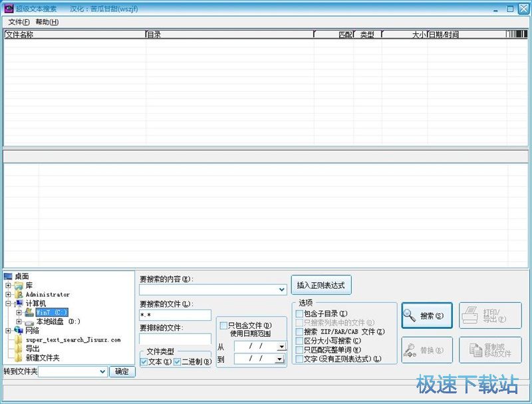Click the 打印/导出 button

(x=490, y=315)
